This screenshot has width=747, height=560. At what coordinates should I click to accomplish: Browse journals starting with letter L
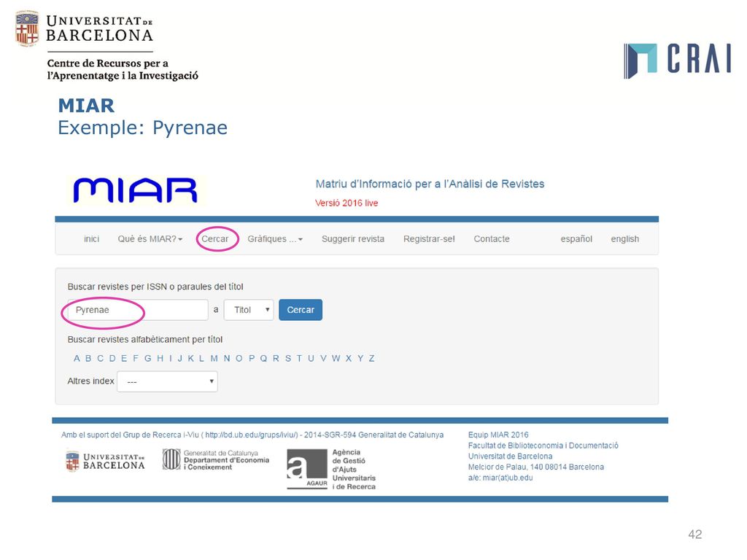(x=201, y=359)
